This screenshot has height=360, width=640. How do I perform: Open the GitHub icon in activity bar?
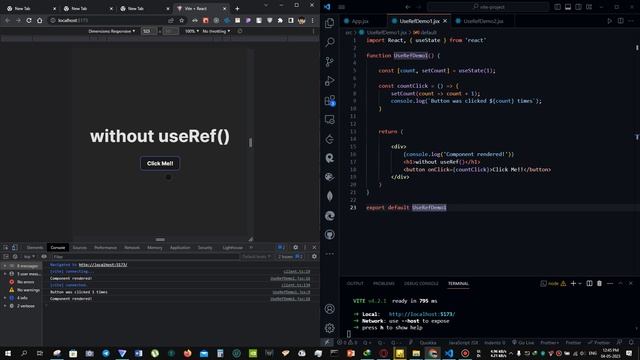tap(330, 235)
